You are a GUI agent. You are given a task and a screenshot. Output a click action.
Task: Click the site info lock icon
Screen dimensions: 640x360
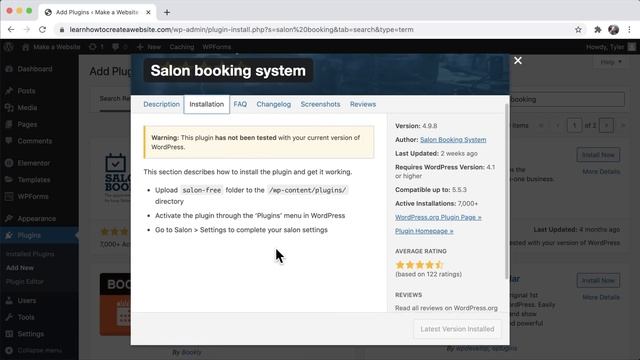62,29
